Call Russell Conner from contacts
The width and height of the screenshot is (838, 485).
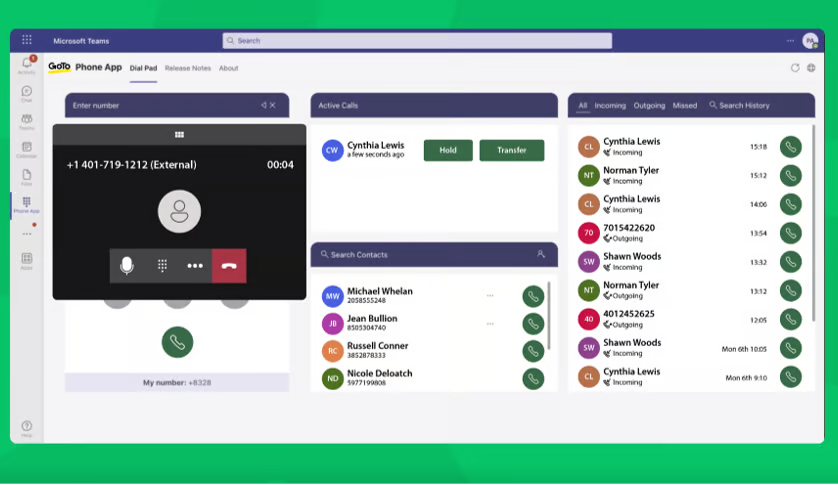tap(533, 351)
